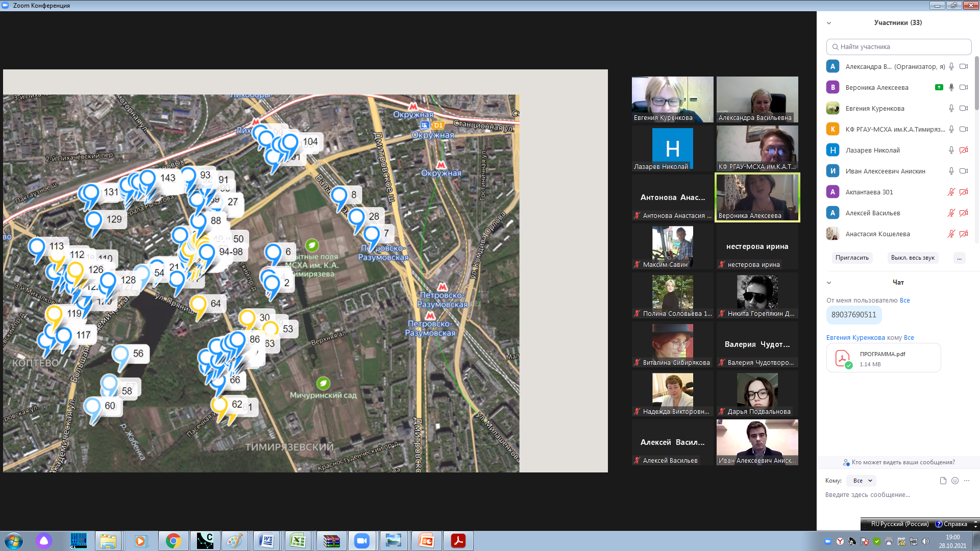Open Microsoft Word from taskbar
This screenshot has width=980, height=551.
coord(266,541)
